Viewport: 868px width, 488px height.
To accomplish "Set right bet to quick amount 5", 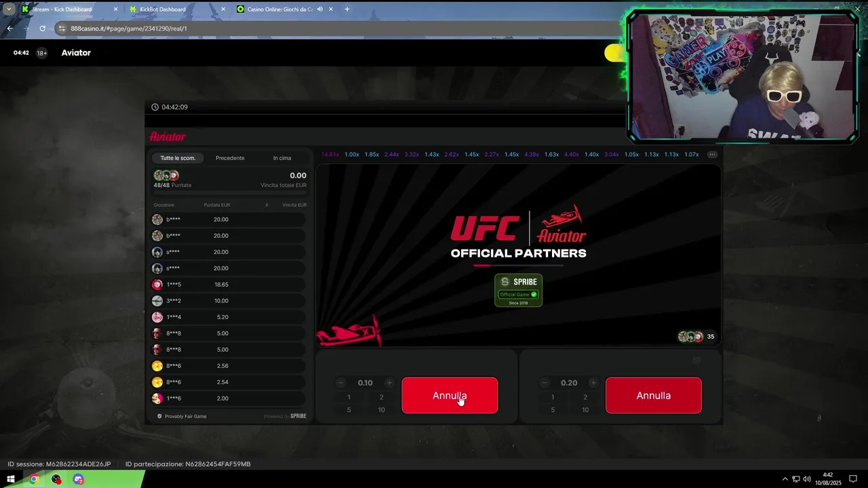I will (x=553, y=409).
